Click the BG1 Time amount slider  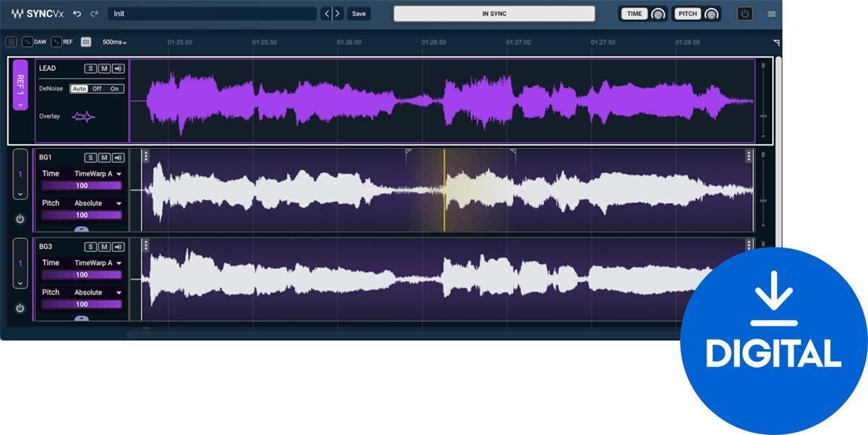point(82,186)
